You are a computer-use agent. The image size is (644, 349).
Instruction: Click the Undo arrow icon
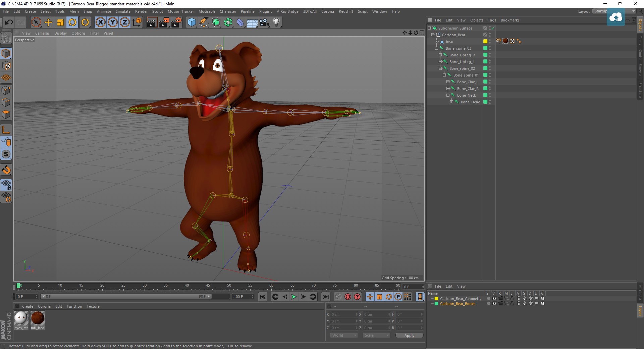click(9, 22)
